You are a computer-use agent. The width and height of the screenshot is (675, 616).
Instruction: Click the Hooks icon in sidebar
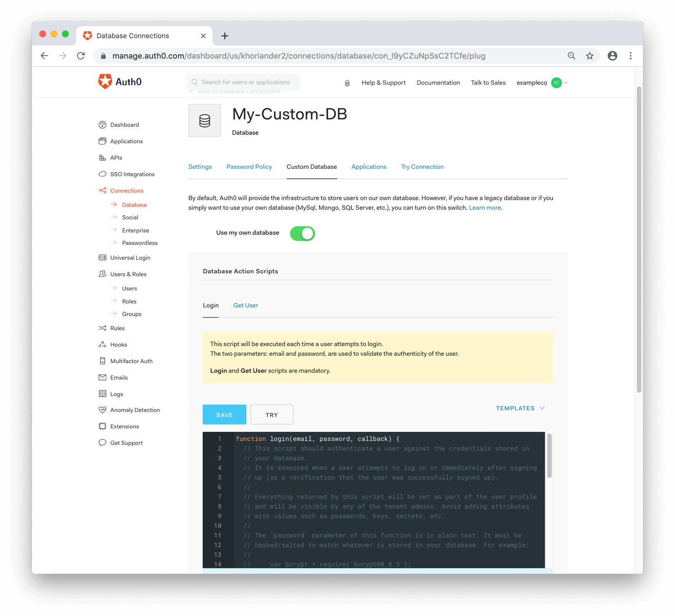[x=103, y=344]
